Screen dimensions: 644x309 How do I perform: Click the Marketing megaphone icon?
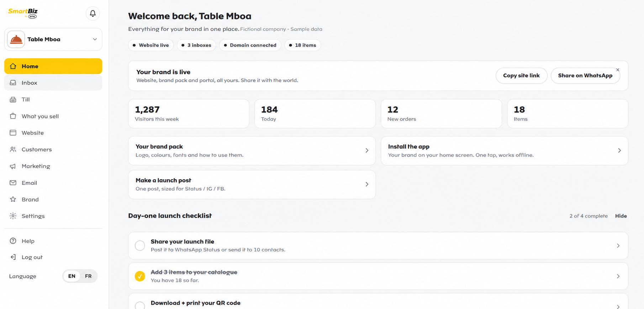[x=13, y=166]
